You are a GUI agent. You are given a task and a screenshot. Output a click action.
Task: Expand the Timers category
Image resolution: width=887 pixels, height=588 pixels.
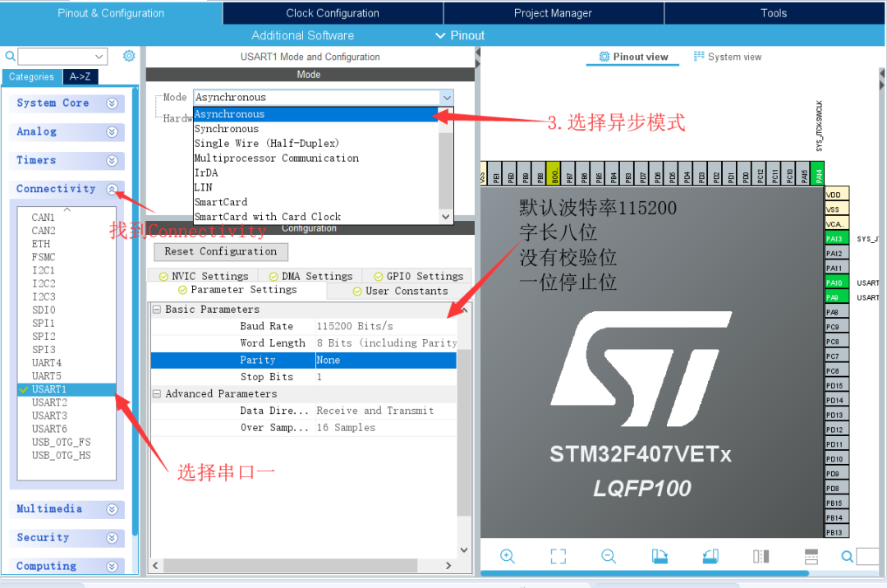[112, 161]
